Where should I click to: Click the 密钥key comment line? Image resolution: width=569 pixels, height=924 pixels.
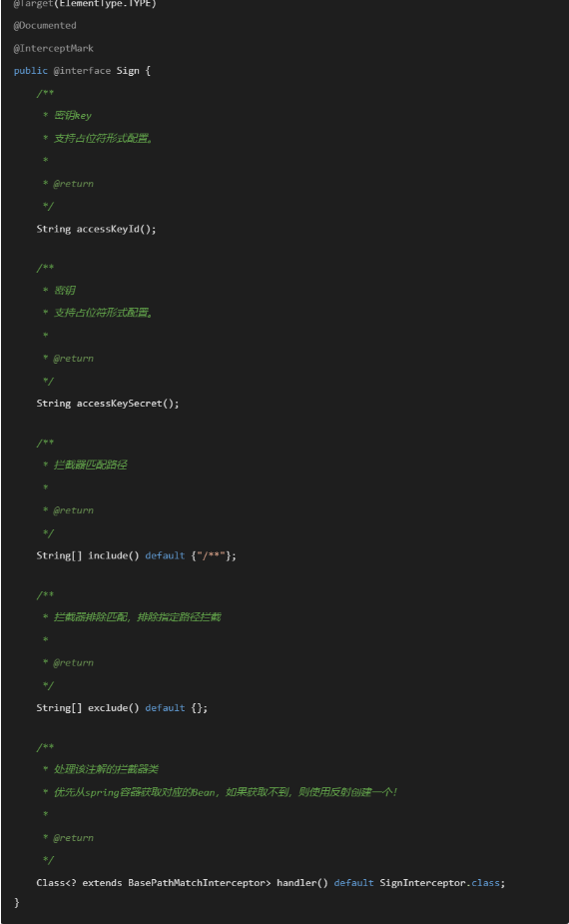click(x=67, y=116)
